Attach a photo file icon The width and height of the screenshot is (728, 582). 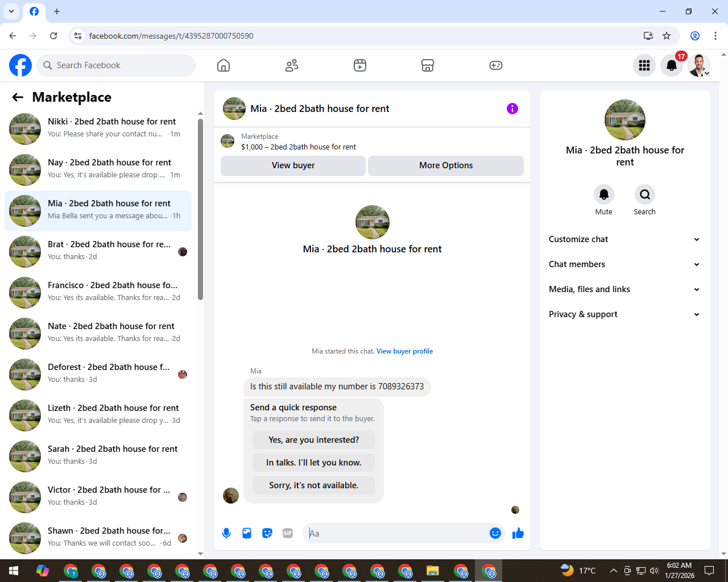[247, 533]
